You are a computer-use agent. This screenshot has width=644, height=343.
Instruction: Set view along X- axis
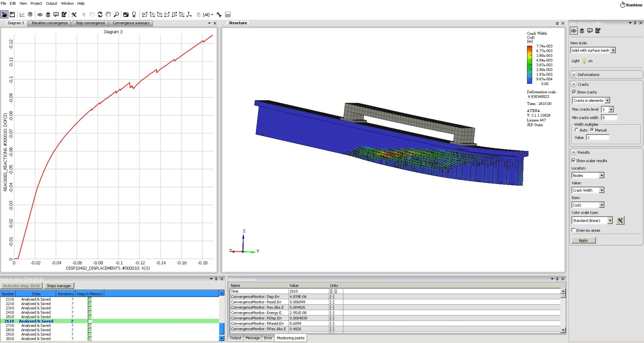(152, 14)
